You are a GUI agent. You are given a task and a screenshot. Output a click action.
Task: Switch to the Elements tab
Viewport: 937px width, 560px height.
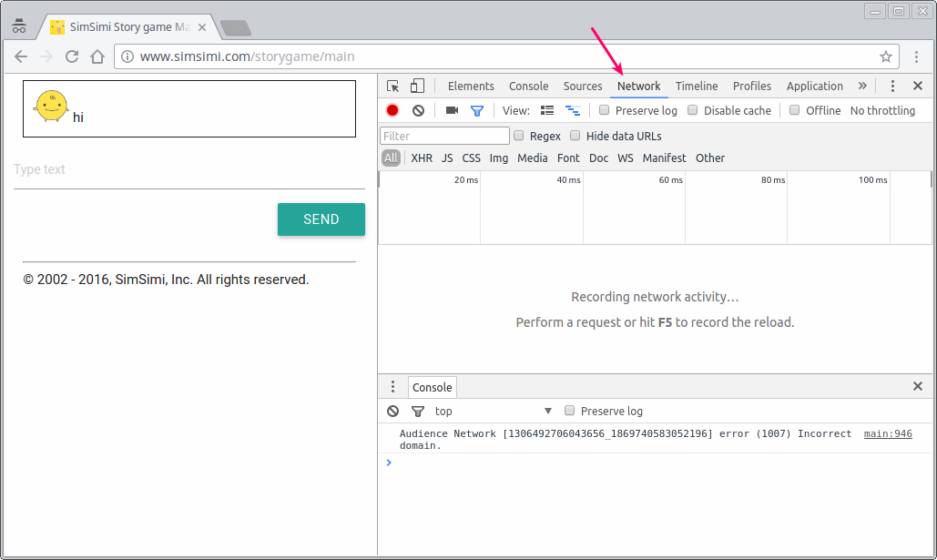pos(471,87)
